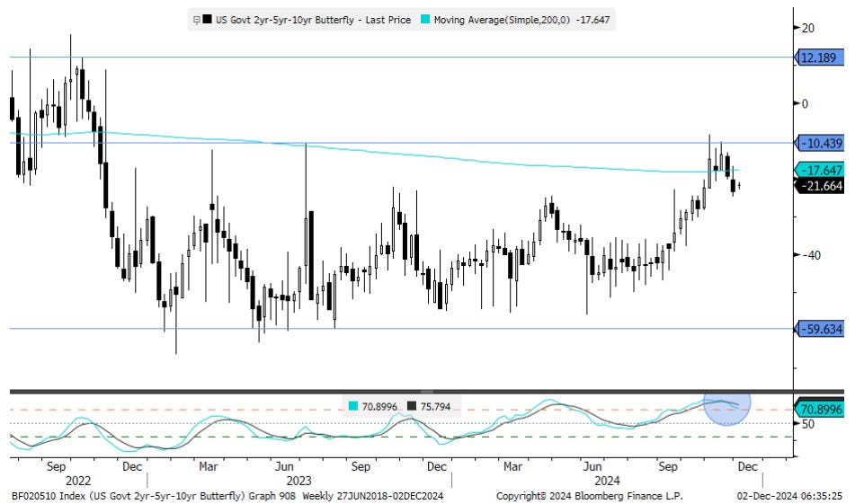Screen dimensions: 855x504
Task: Select the 70.8996 value in oscillator legend
Action: (379, 407)
